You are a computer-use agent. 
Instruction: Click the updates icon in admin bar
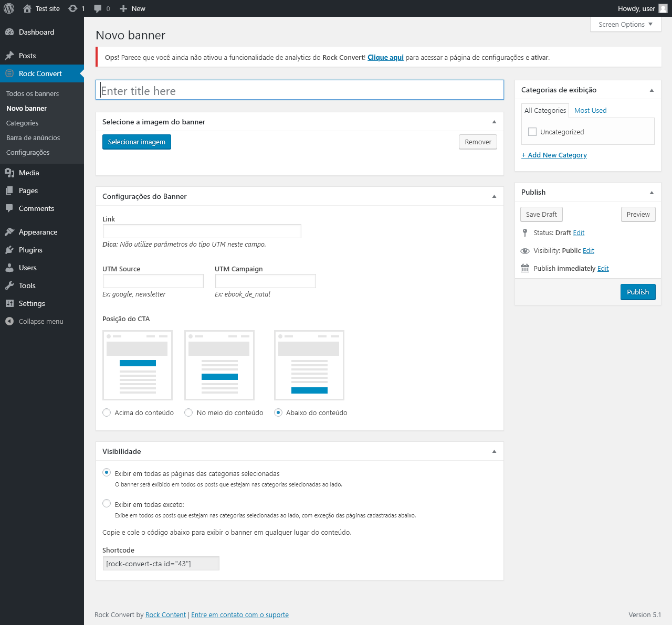(73, 8)
